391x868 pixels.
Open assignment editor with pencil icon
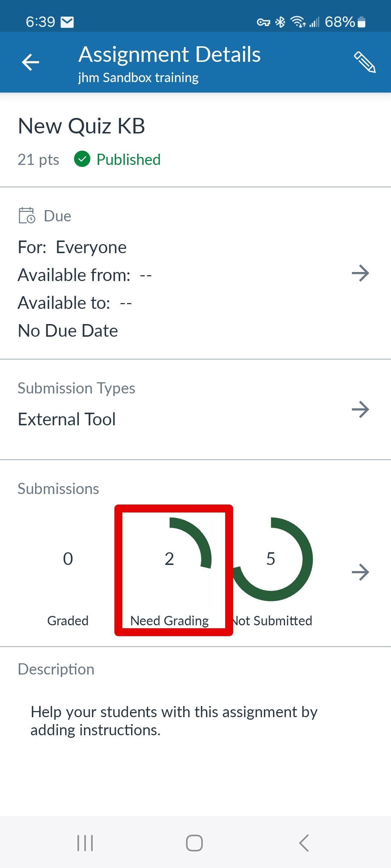pos(364,62)
